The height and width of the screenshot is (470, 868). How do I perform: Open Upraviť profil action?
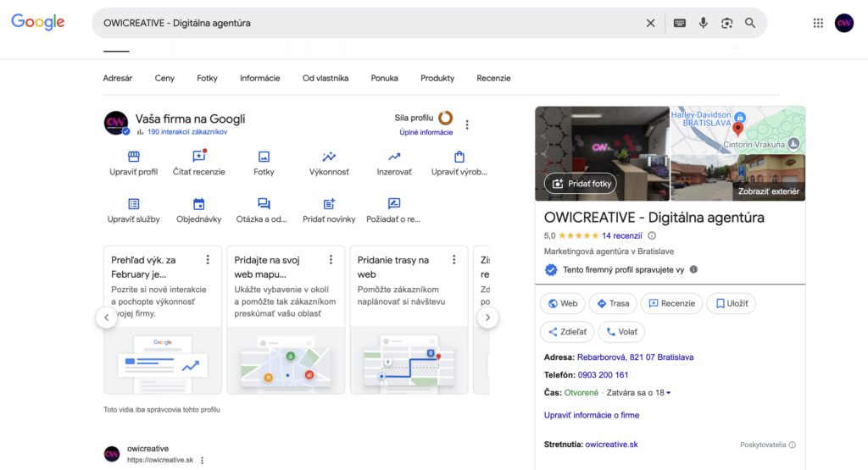(x=133, y=163)
